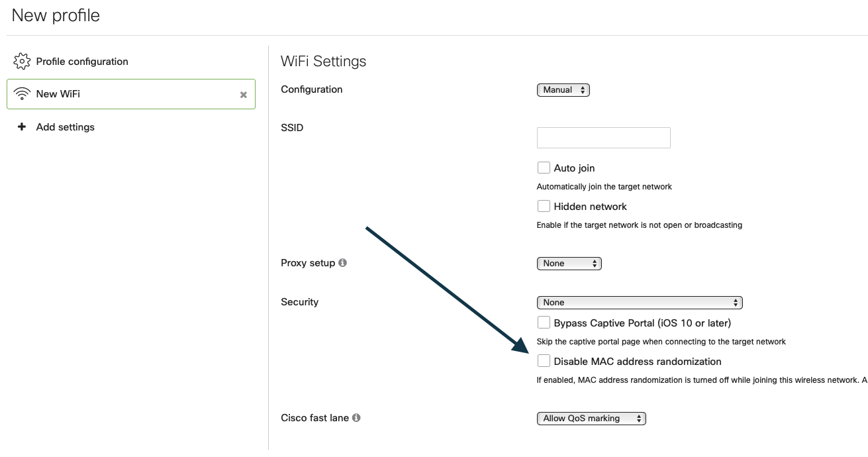Focus the SSID text field
868x457 pixels.
pos(603,138)
